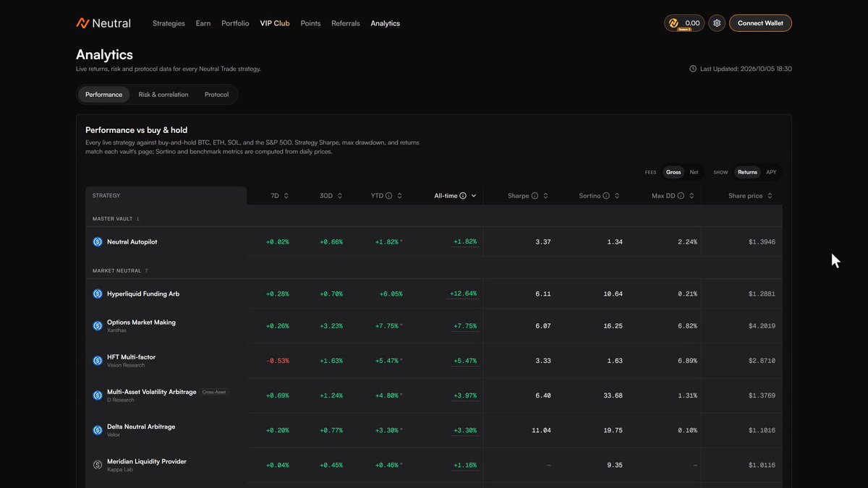Click the Connect Wallet button
This screenshot has height=488, width=868.
point(760,23)
